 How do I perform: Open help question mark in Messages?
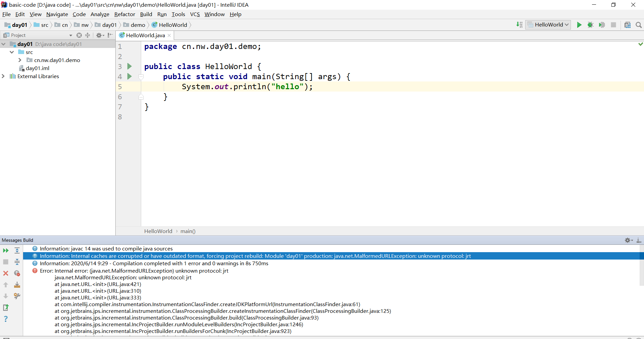6,319
